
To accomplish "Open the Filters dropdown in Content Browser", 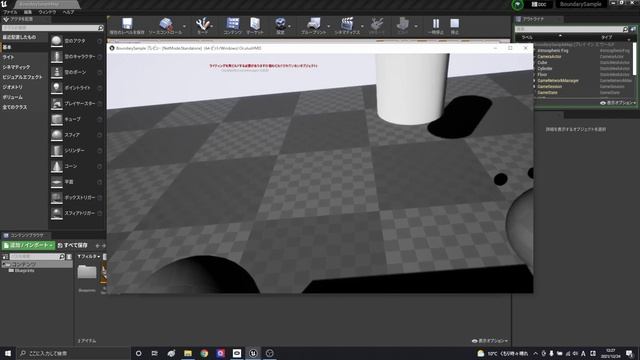I will click(x=89, y=256).
